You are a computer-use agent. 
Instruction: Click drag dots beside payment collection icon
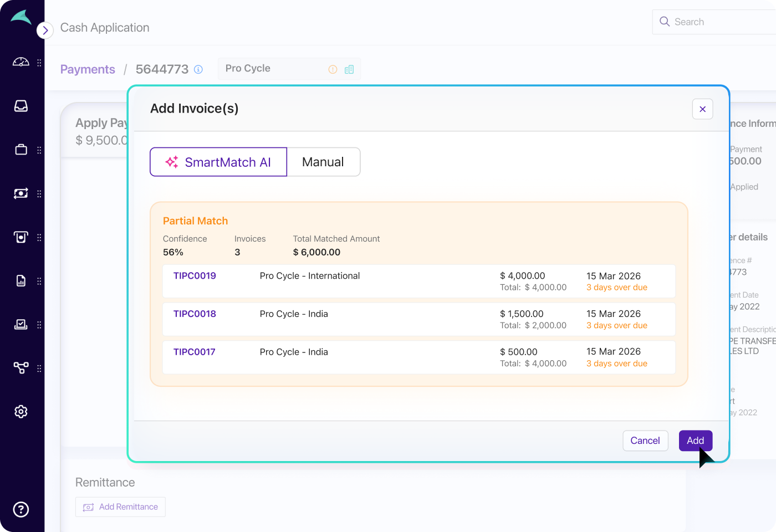click(x=39, y=238)
